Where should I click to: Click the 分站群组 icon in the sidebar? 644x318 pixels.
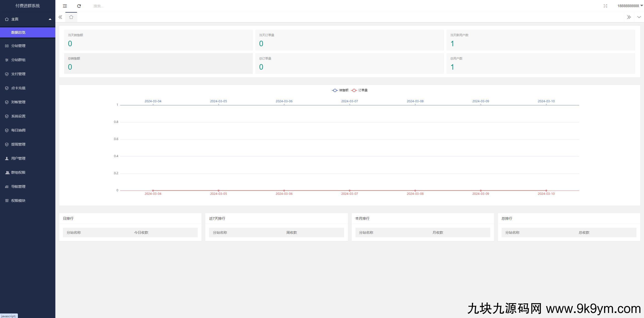7,60
